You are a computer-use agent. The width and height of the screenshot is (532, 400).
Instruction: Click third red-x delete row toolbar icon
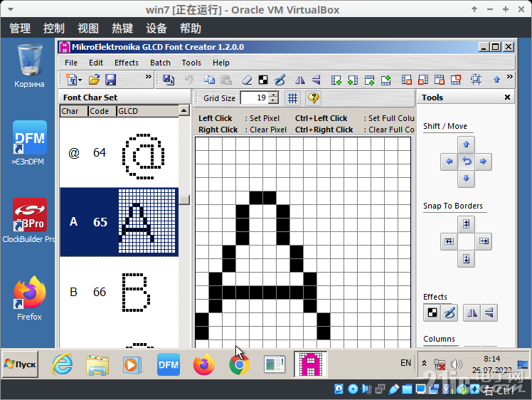[440, 80]
